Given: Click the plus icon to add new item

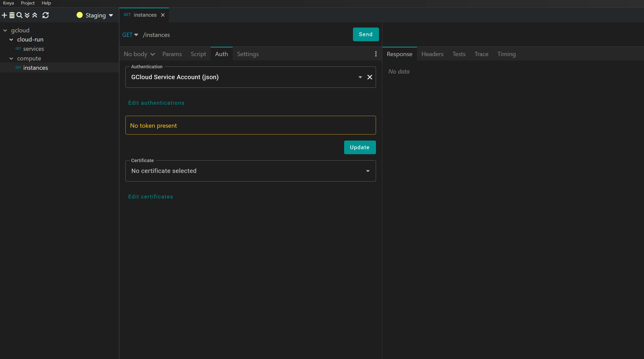Looking at the screenshot, I should tap(4, 15).
